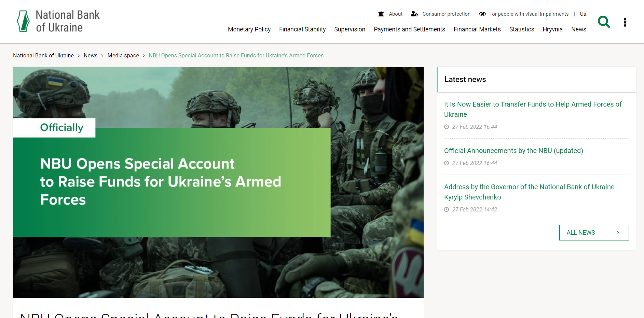
Task: Click the Media space breadcrumb
Action: [x=123, y=55]
